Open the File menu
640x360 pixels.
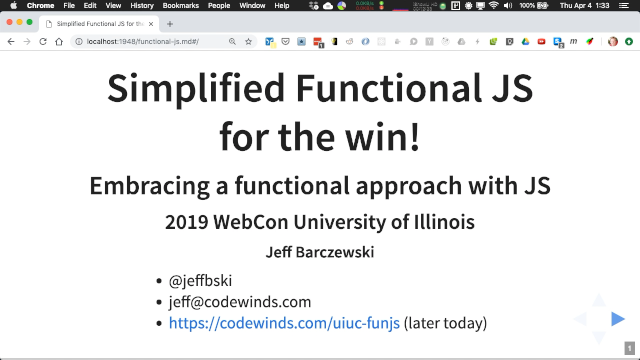click(69, 5)
